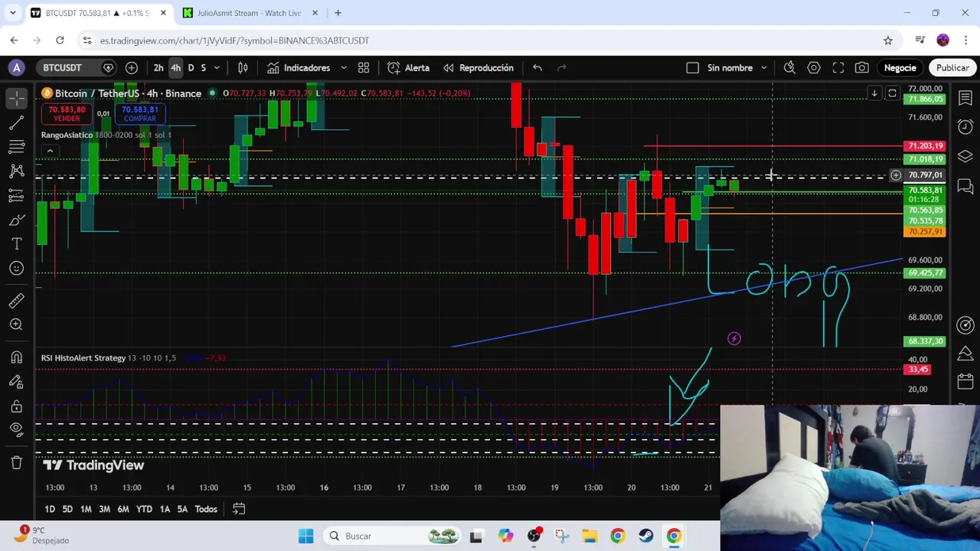The height and width of the screenshot is (551, 980).
Task: Select the trend line drawing tool
Action: (16, 122)
